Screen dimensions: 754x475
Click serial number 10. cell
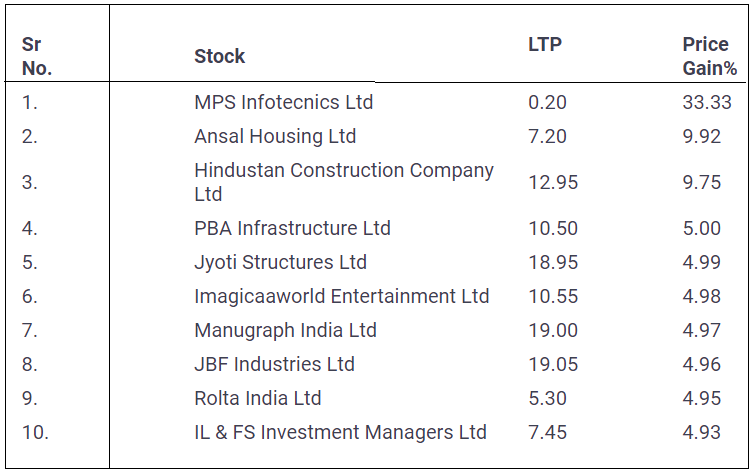35,432
